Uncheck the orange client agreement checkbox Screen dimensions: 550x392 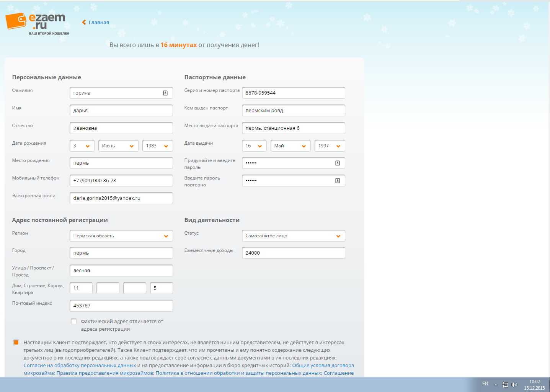(16, 342)
